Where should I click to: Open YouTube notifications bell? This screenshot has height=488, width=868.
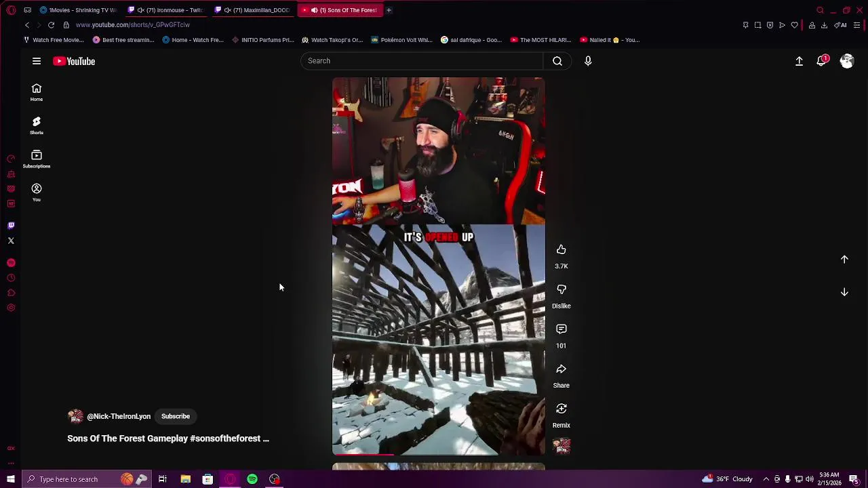tap(822, 61)
